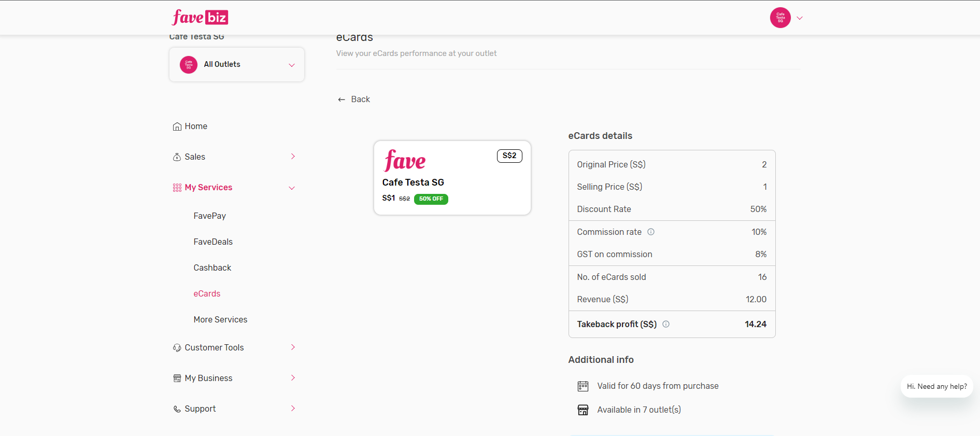
Task: Open FaveDeals submenu item
Action: [213, 242]
